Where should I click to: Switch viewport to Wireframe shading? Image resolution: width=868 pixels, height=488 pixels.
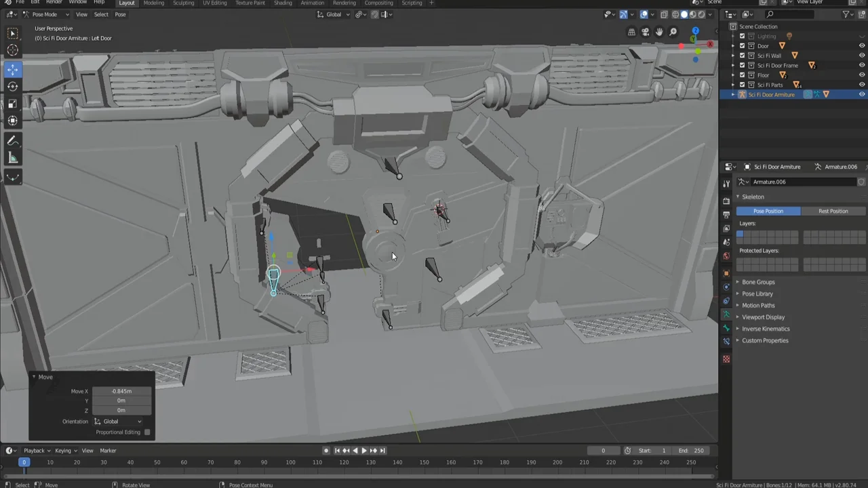click(675, 14)
